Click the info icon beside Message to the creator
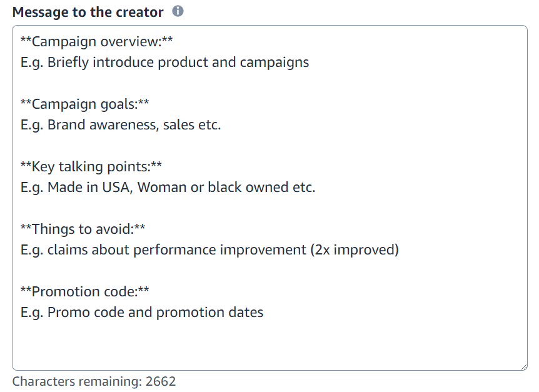The height and width of the screenshot is (392, 539). click(178, 11)
